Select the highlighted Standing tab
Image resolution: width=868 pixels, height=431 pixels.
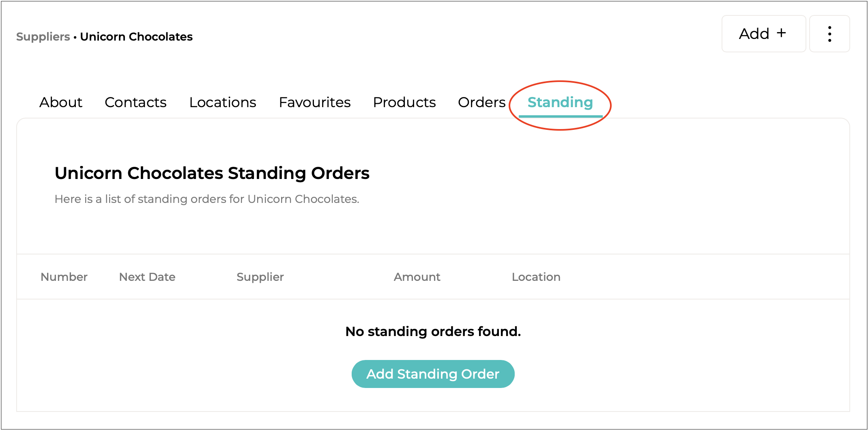560,103
